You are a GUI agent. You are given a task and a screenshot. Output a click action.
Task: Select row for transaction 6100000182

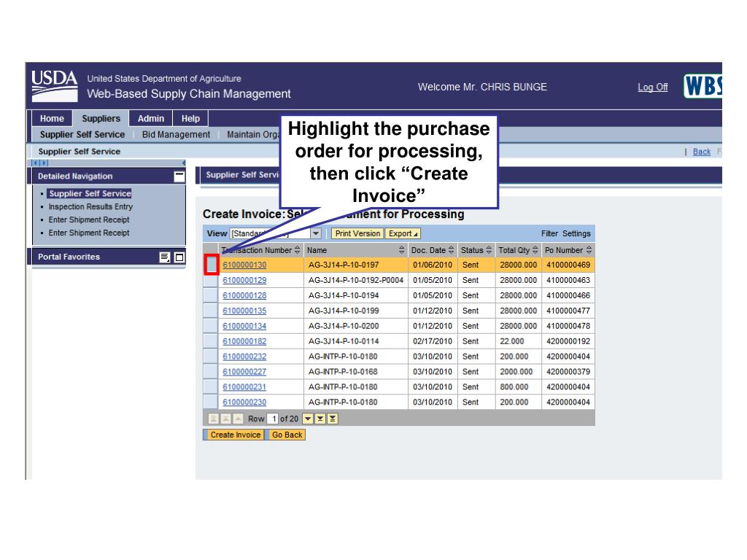[211, 341]
